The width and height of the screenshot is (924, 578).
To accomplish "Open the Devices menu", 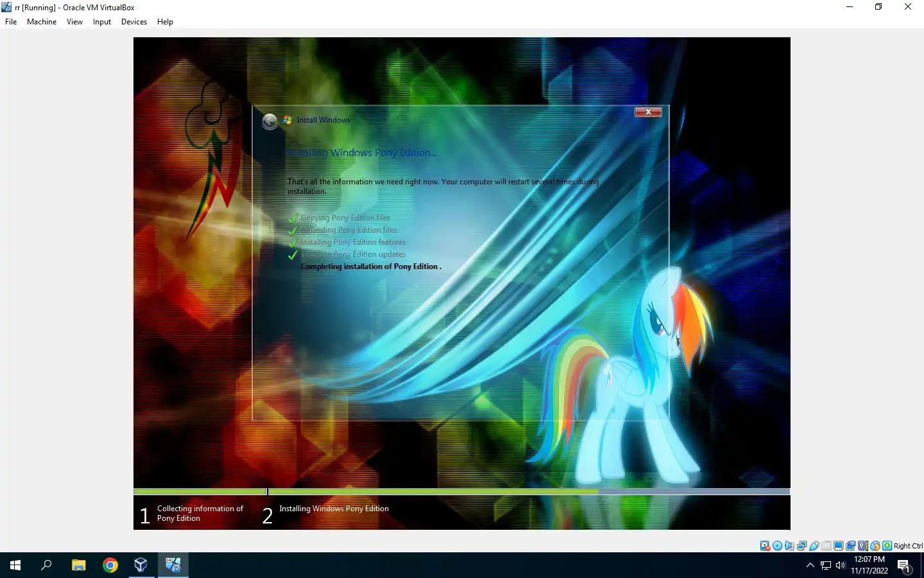I will [133, 22].
